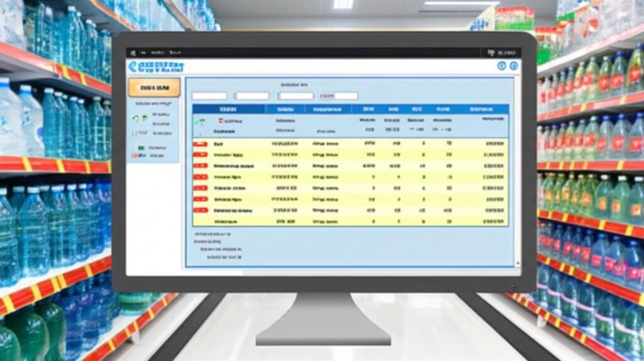
Task: Click the fourth filter input field above the table
Action: 338,96
